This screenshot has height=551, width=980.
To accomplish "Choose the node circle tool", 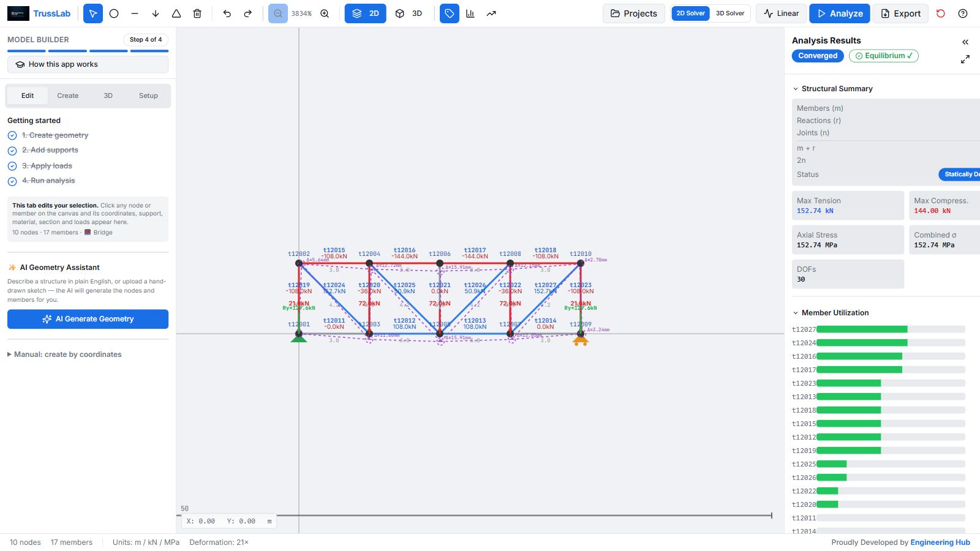I will coord(114,13).
